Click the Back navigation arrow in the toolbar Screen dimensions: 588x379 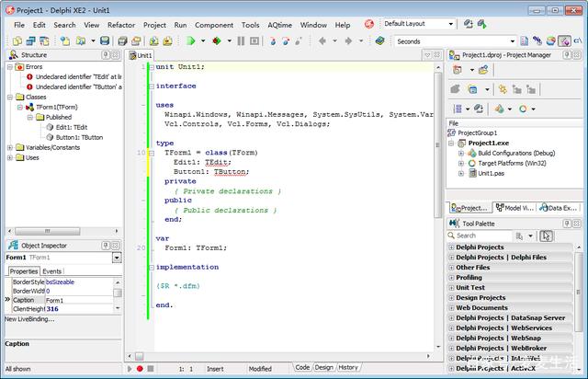[x=322, y=41]
